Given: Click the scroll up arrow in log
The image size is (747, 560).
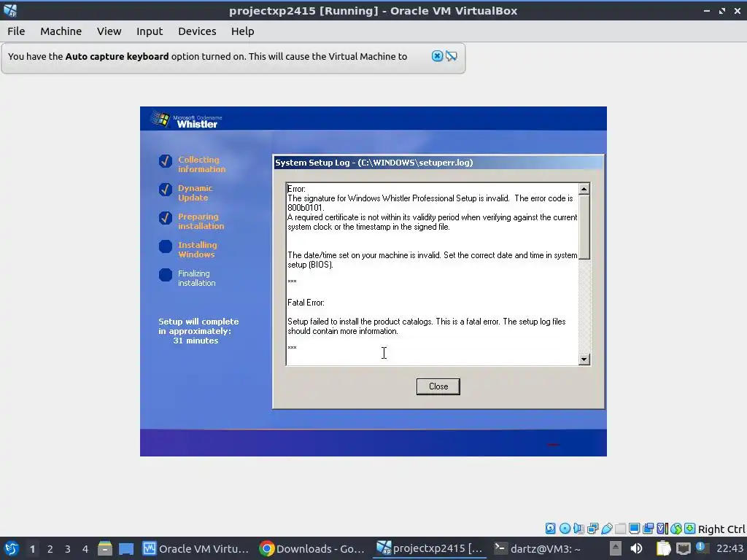Looking at the screenshot, I should click(x=584, y=189).
